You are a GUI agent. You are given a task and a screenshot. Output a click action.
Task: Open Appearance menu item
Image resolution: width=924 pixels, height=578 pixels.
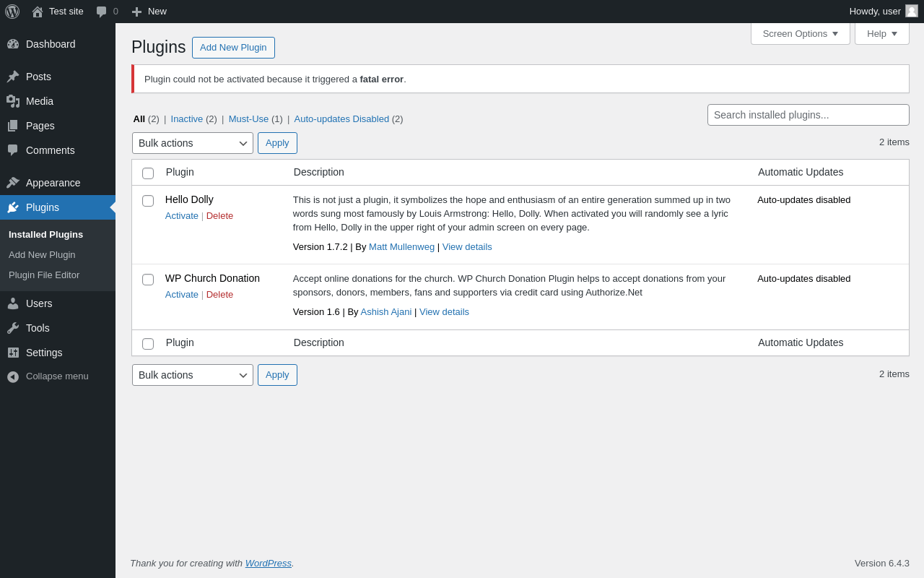[x=58, y=183]
